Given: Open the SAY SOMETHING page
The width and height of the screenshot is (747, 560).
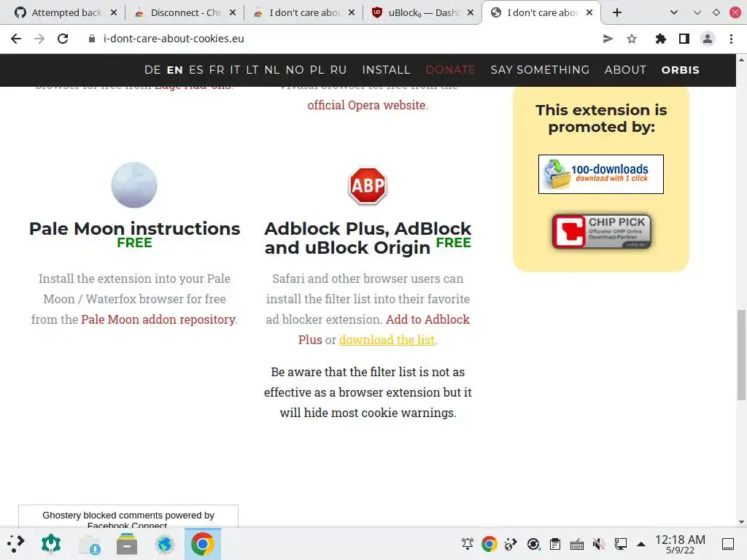Looking at the screenshot, I should click(x=540, y=70).
